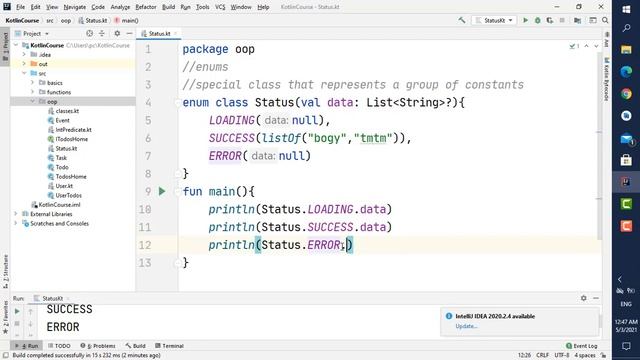Click the run gutter arrow beside main
The height and width of the screenshot is (360, 640).
[x=162, y=191]
